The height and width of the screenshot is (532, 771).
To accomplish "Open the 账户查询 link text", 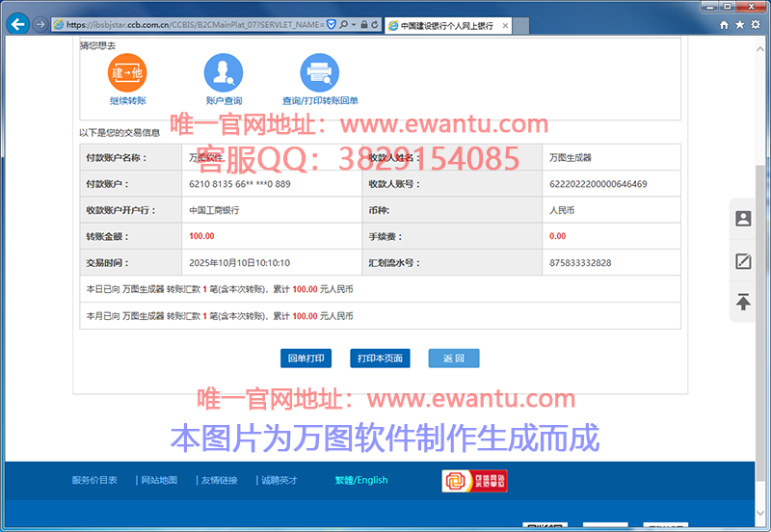I will coord(224,101).
